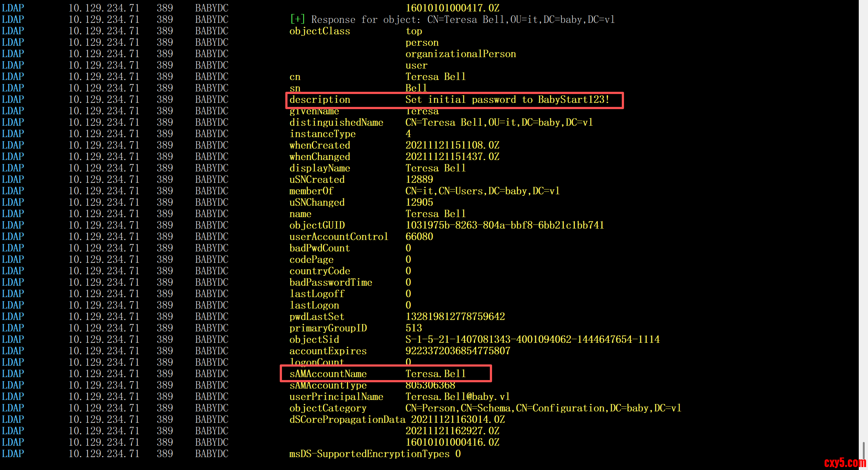This screenshot has width=868, height=470.
Task: Click the organizationalPerson class value
Action: pyautogui.click(x=460, y=54)
